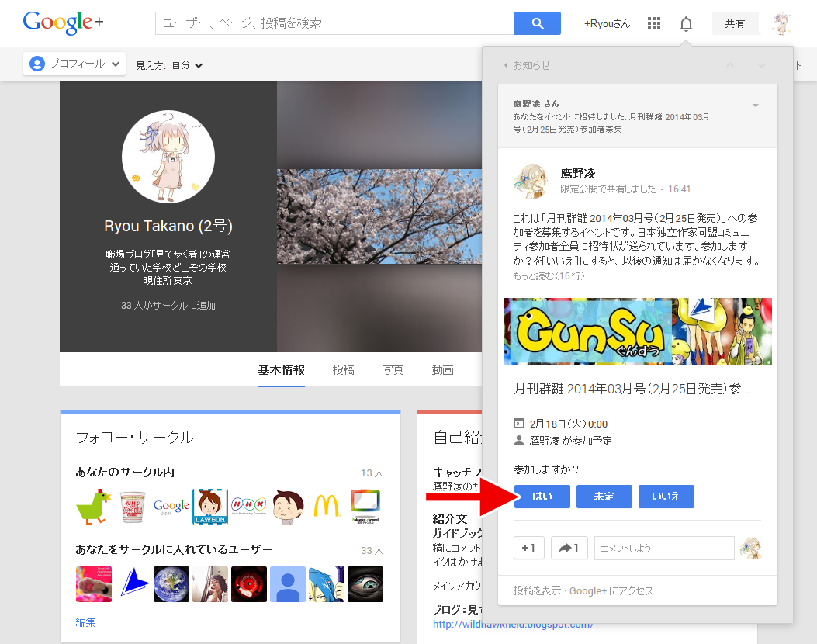Screen dimensions: 817x644
Task: Click the 未定 button
Action: coord(604,497)
